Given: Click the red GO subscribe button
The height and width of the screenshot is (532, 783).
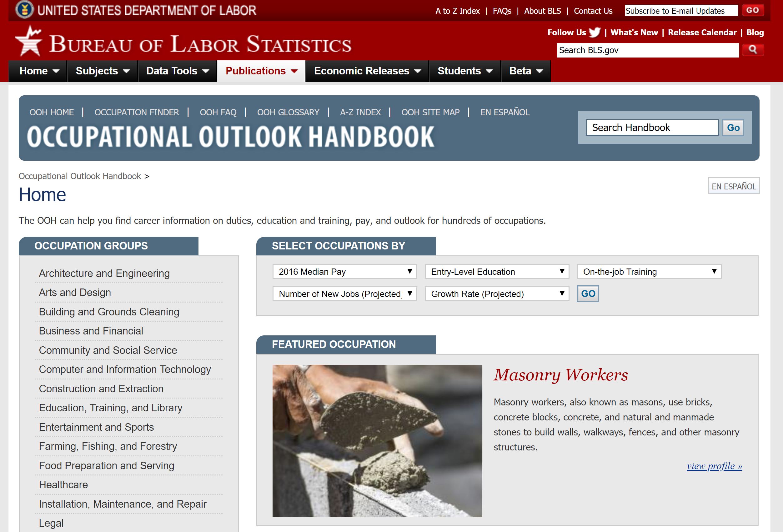Looking at the screenshot, I should [753, 10].
